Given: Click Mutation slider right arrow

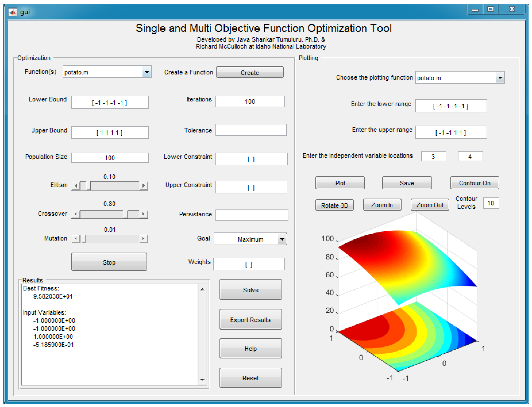Looking at the screenshot, I should coord(143,239).
